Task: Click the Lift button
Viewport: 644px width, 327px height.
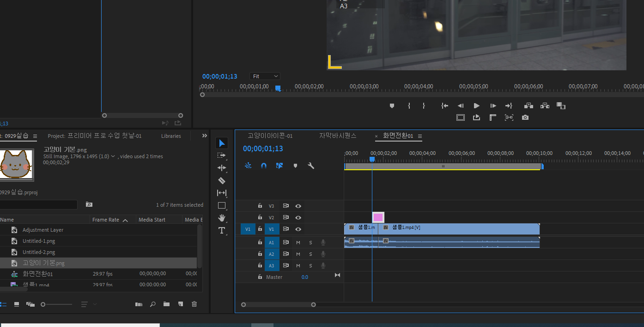Action: pos(529,106)
